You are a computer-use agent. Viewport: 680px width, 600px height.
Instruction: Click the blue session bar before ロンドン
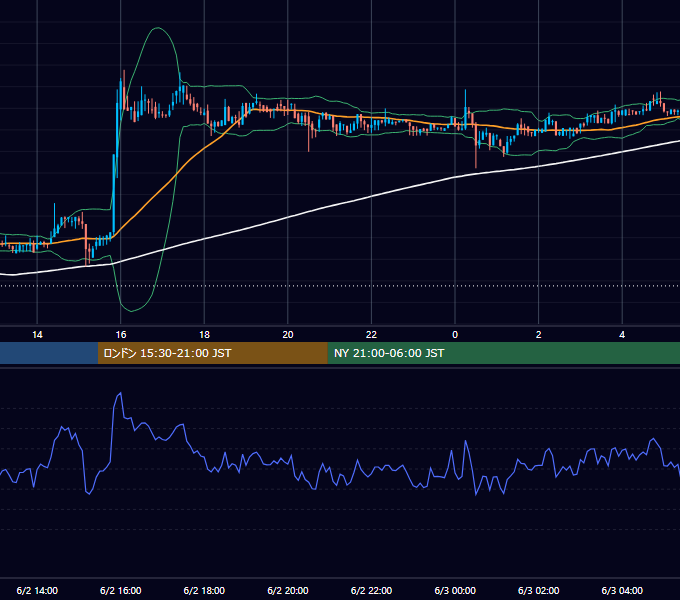tap(49, 353)
